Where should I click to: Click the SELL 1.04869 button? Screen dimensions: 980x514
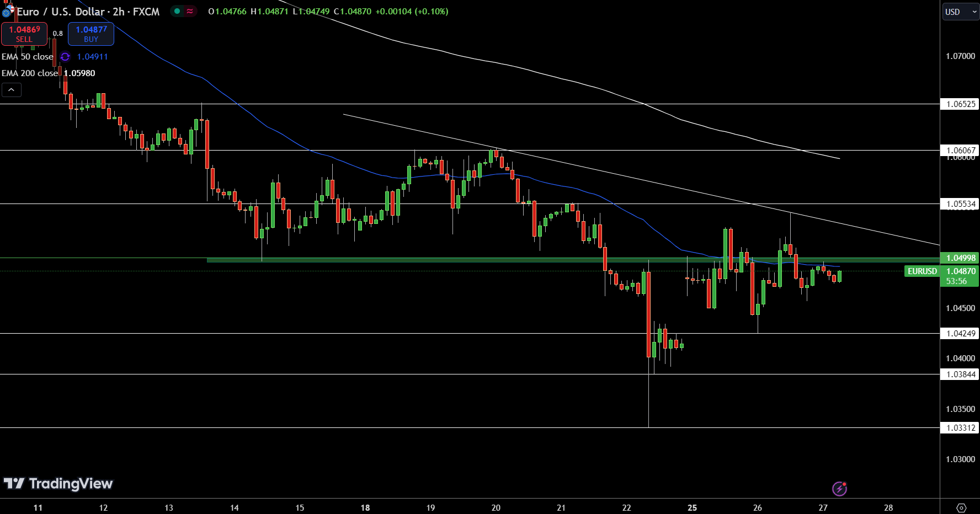click(24, 34)
